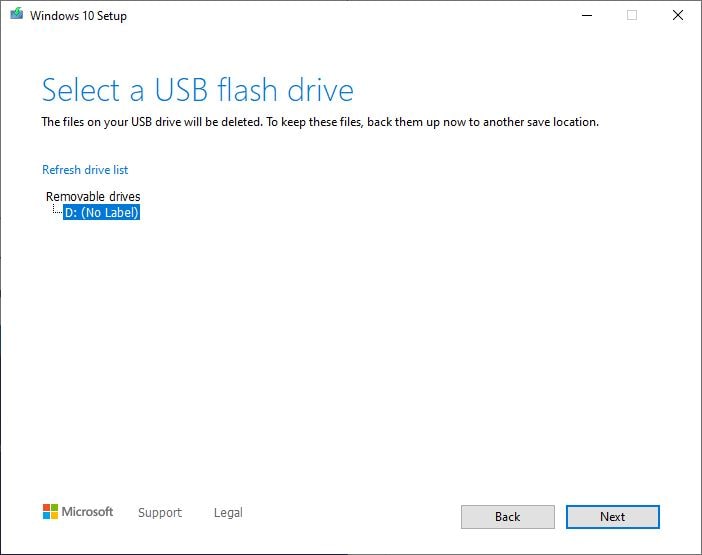Click the dotted tree connector beside D:
Viewport: 702px width, 555px height.
click(x=57, y=212)
